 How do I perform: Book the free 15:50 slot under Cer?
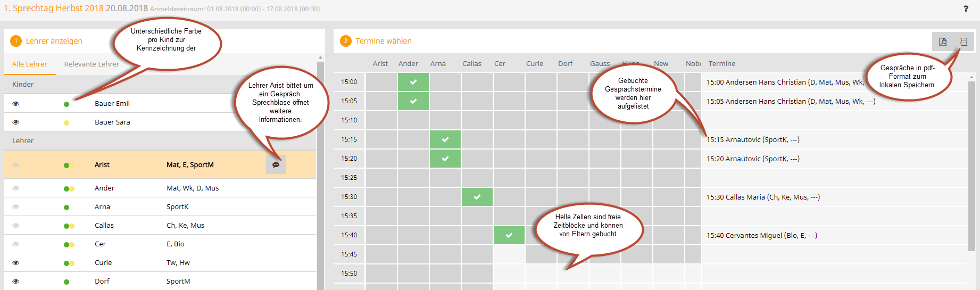point(509,274)
